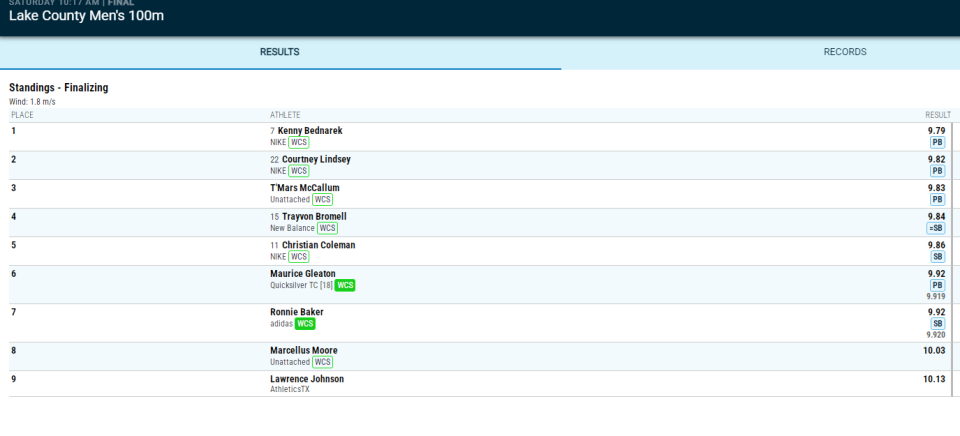This screenshot has width=960, height=436.
Task: Click PB badge under 9.83 result
Action: coord(937,200)
